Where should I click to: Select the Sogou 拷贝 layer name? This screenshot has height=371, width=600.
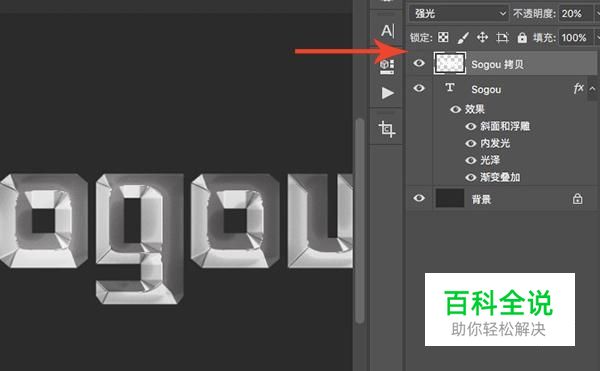(x=497, y=64)
